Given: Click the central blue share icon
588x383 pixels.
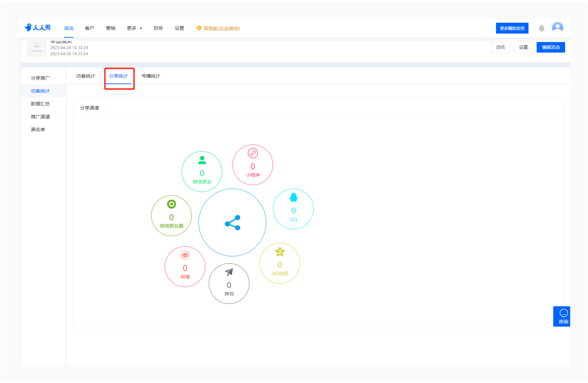Looking at the screenshot, I should (232, 223).
